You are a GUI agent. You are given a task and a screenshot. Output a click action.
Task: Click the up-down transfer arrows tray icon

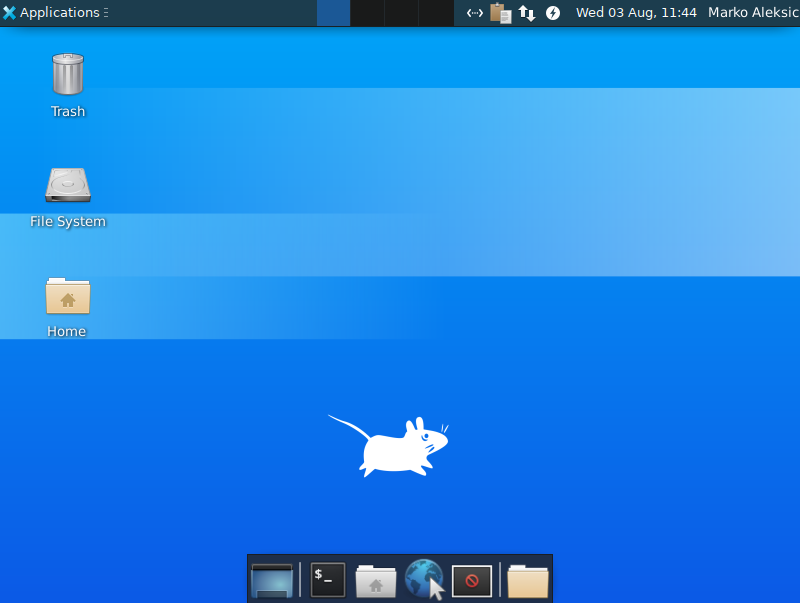(x=527, y=13)
